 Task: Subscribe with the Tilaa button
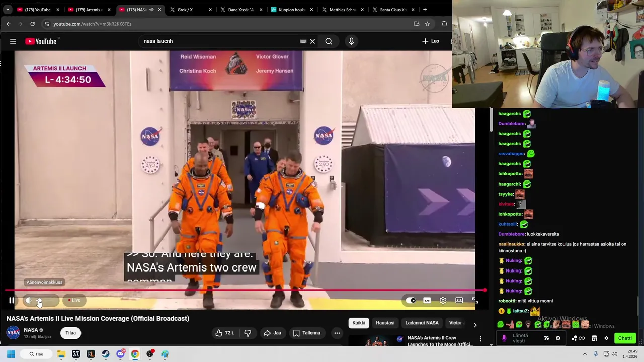(x=70, y=333)
